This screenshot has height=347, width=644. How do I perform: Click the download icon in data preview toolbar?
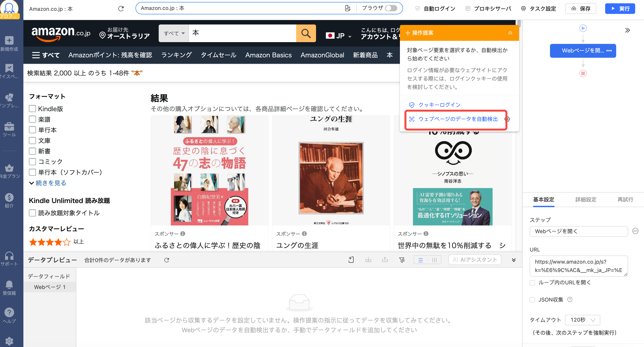tap(368, 260)
